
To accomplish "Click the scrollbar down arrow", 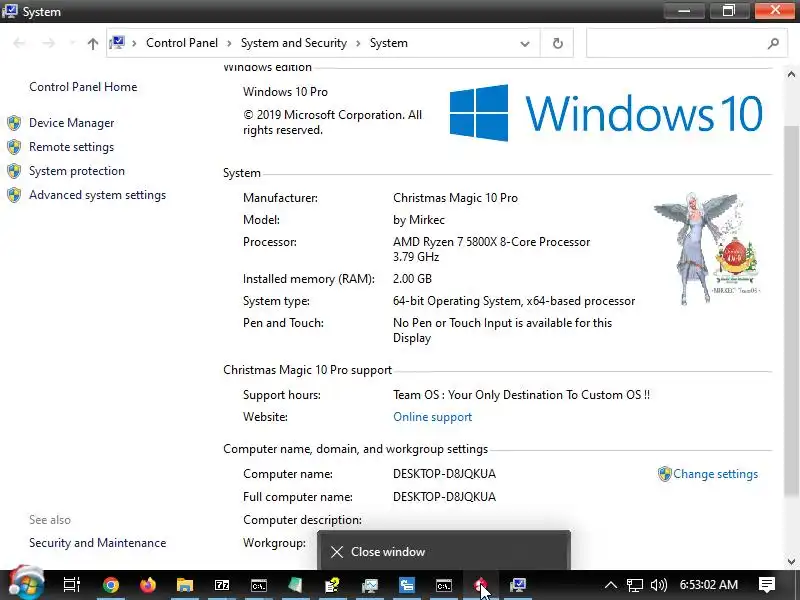I will (x=791, y=562).
